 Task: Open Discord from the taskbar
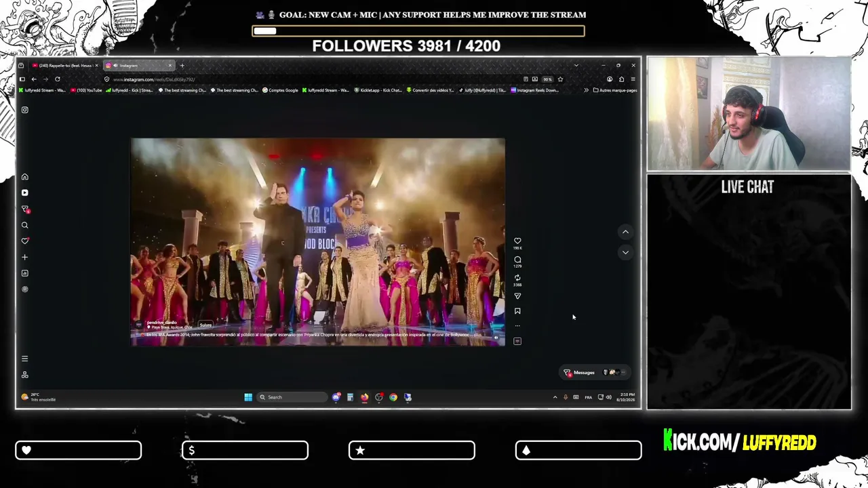click(336, 397)
